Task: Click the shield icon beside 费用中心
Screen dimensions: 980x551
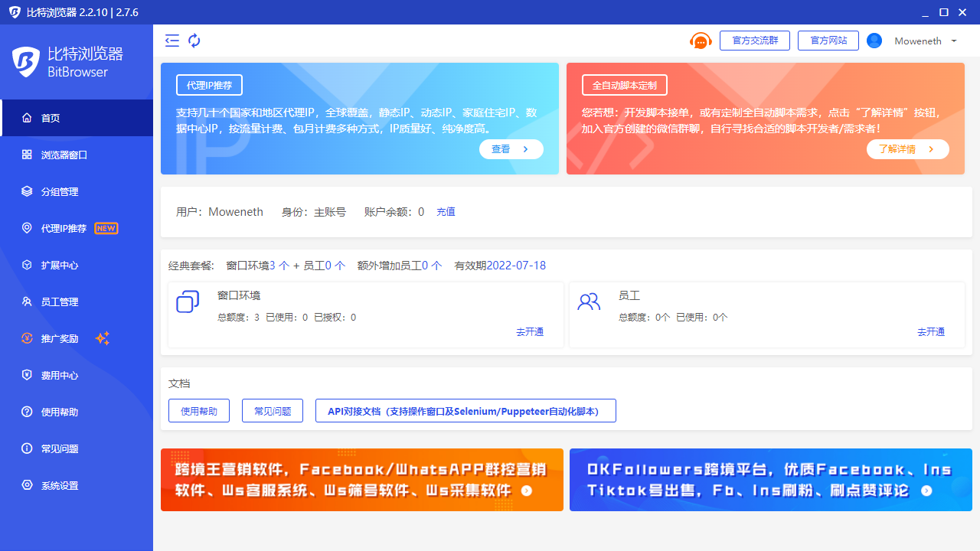Action: tap(27, 375)
